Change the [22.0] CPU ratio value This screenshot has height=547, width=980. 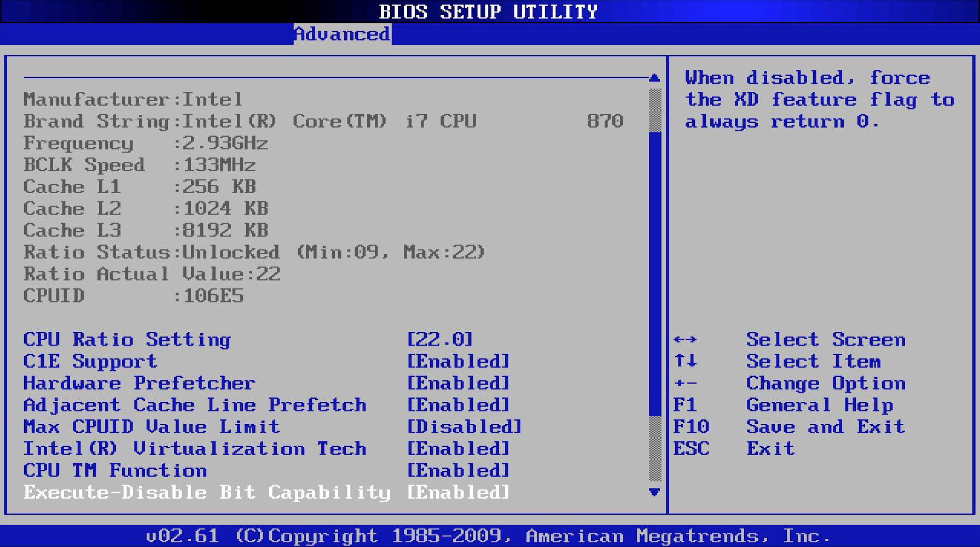tap(439, 340)
